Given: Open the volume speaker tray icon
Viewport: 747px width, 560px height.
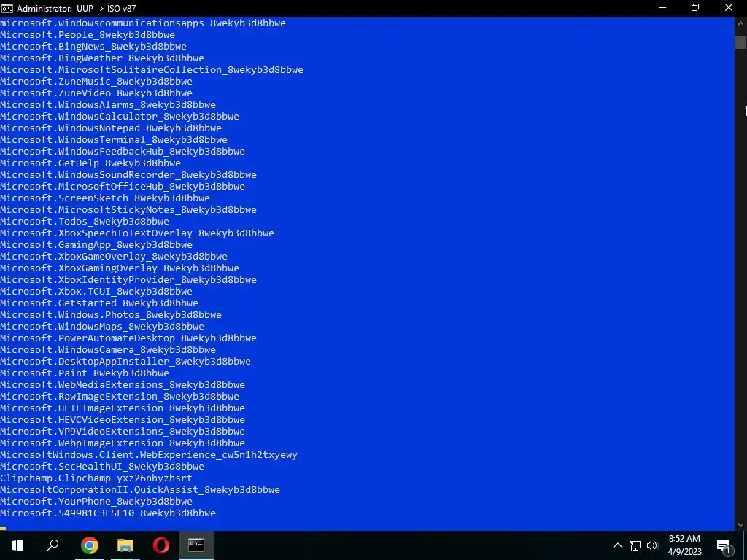Looking at the screenshot, I should tap(652, 545).
